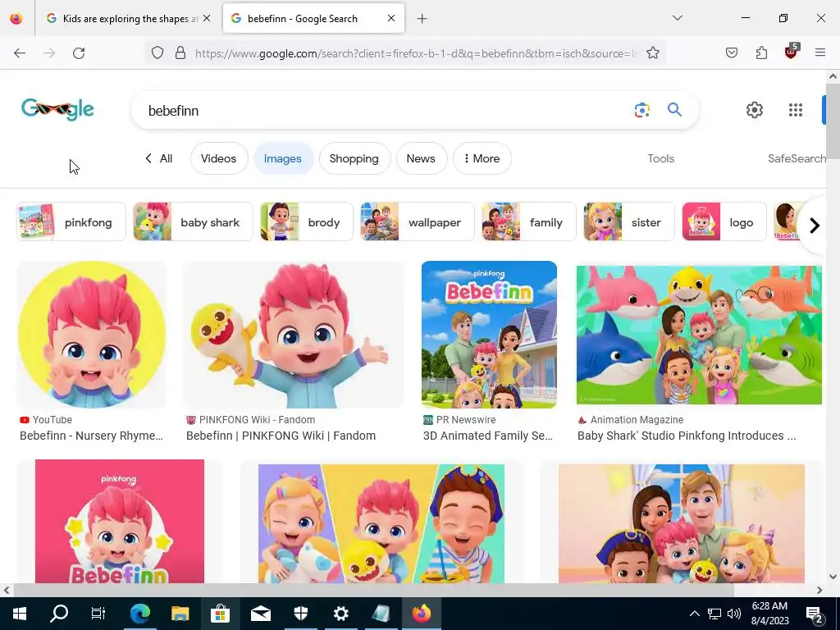Image resolution: width=840 pixels, height=630 pixels.
Task: Open PR Newswire Bebefinn poster image
Action: click(489, 335)
